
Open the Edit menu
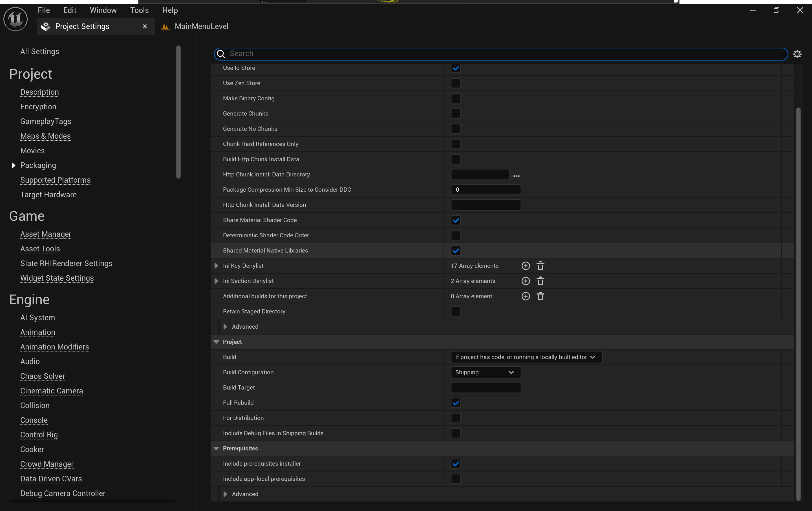tap(70, 10)
